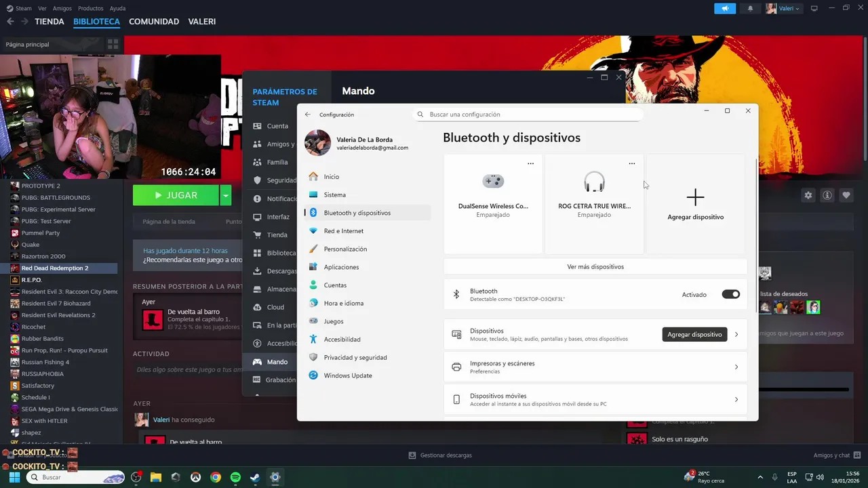
Task: Show hidden tray icons chevron
Action: (x=759, y=477)
